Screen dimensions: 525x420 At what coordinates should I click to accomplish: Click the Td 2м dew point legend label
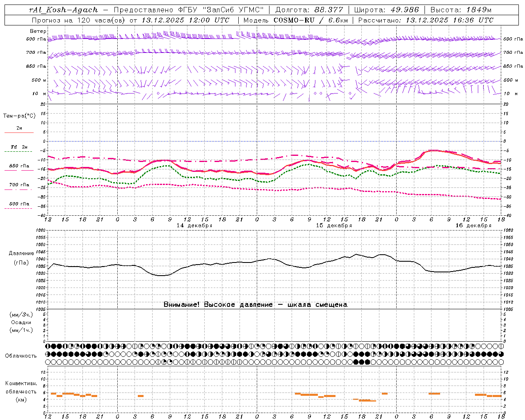(x=19, y=147)
